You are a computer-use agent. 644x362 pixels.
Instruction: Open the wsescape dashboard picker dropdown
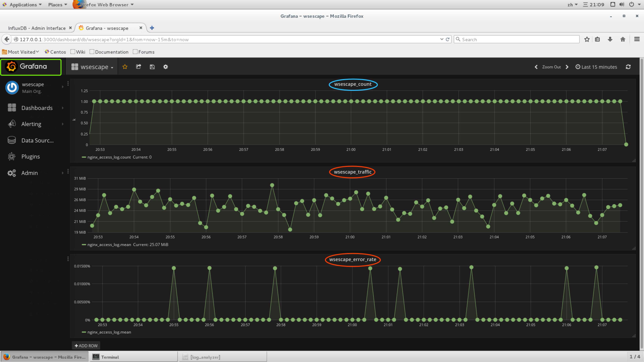click(93, 67)
